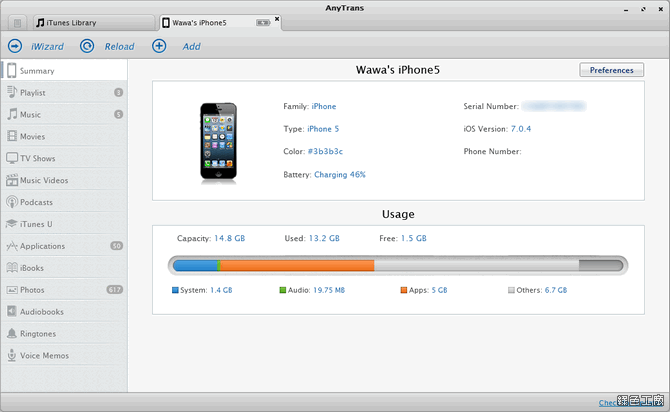Select the Wawa's iPhone5 tab
The height and width of the screenshot is (412, 670).
(x=220, y=23)
